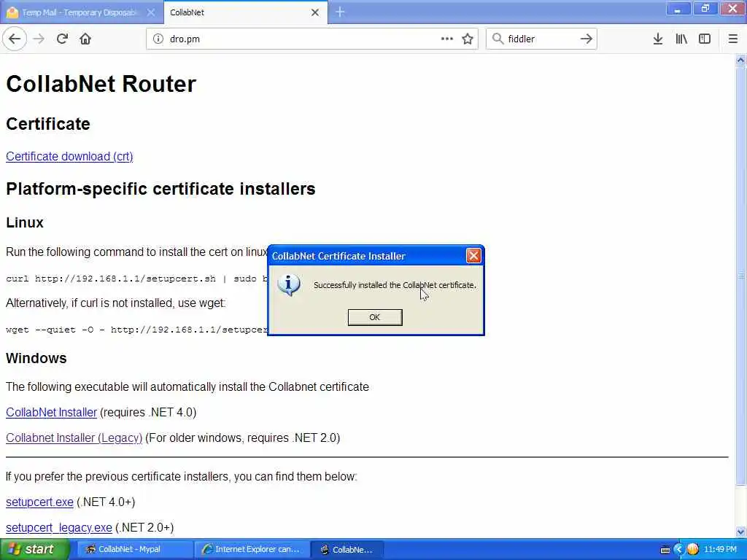Image resolution: width=747 pixels, height=560 pixels.
Task: Open the browser home page
Action: 85,39
